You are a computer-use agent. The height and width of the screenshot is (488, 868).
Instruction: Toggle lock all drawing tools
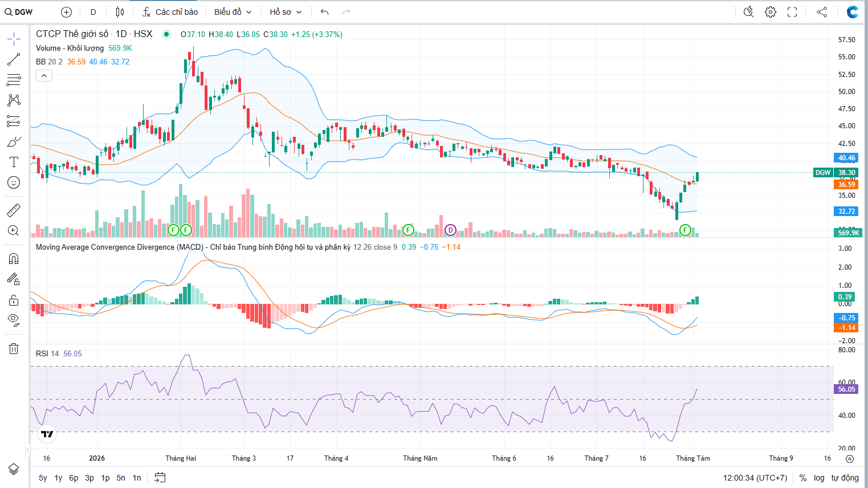tap(14, 300)
